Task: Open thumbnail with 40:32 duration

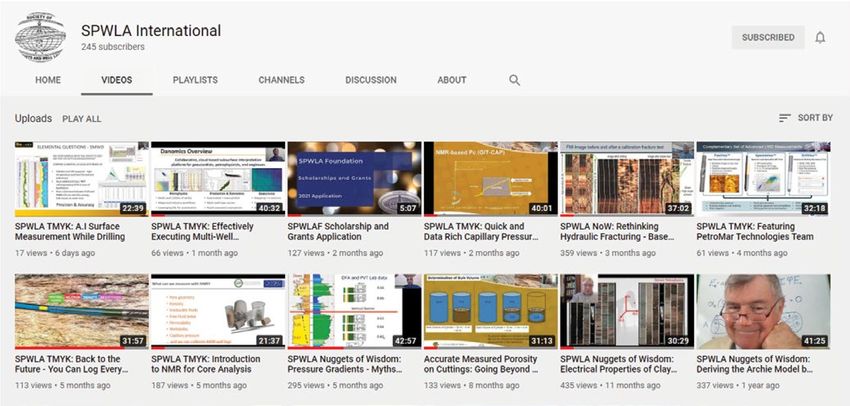Action: tap(218, 179)
